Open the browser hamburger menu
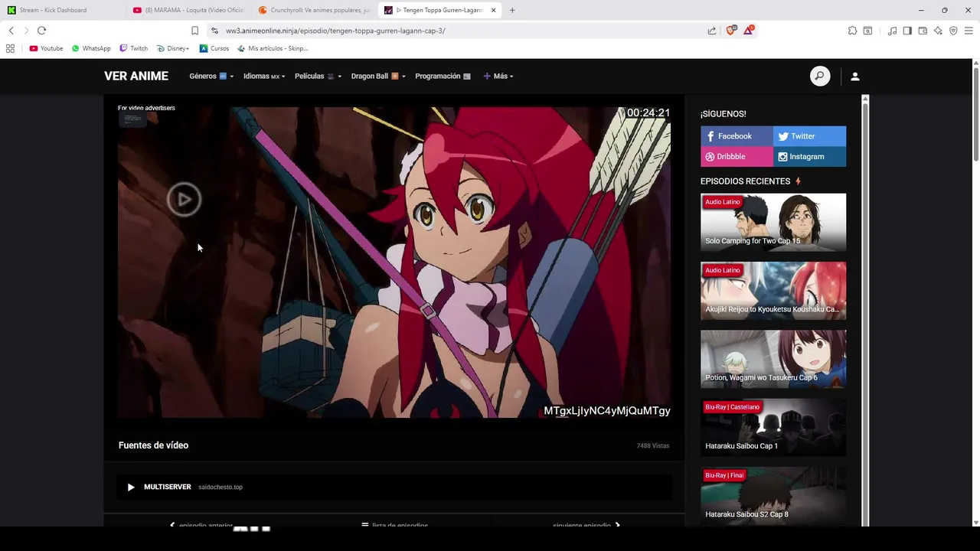This screenshot has width=980, height=551. (969, 31)
